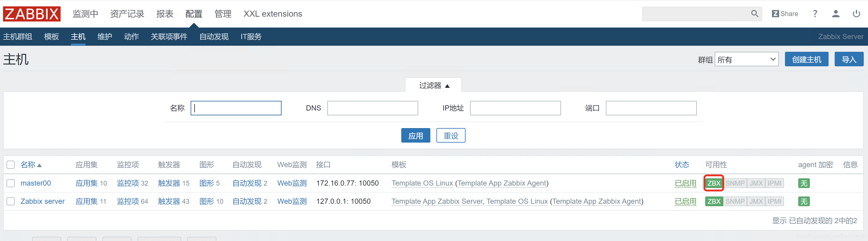
Task: Go to 自动发现 submenu
Action: point(214,37)
